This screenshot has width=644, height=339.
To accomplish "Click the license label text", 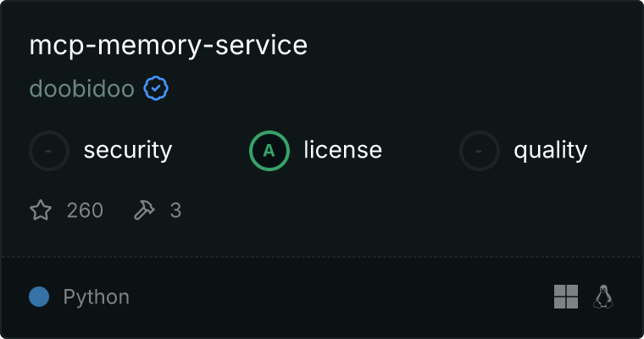I will coord(342,151).
